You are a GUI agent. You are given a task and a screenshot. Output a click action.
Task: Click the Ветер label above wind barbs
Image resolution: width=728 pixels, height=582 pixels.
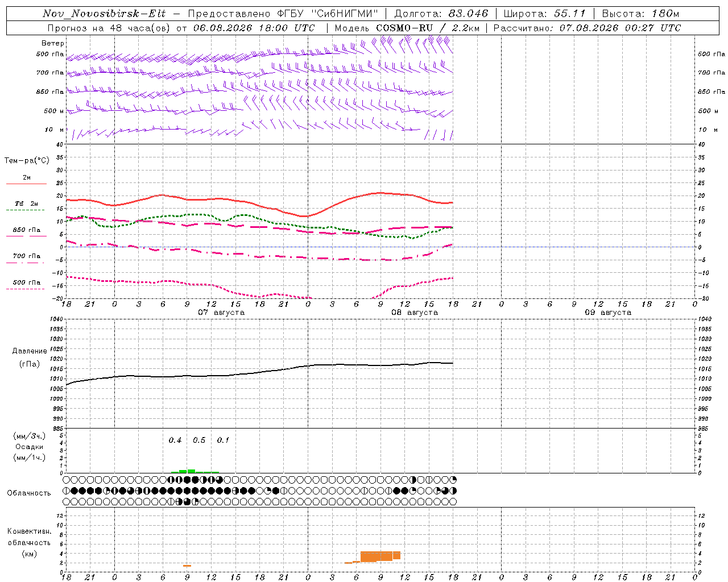tap(53, 43)
